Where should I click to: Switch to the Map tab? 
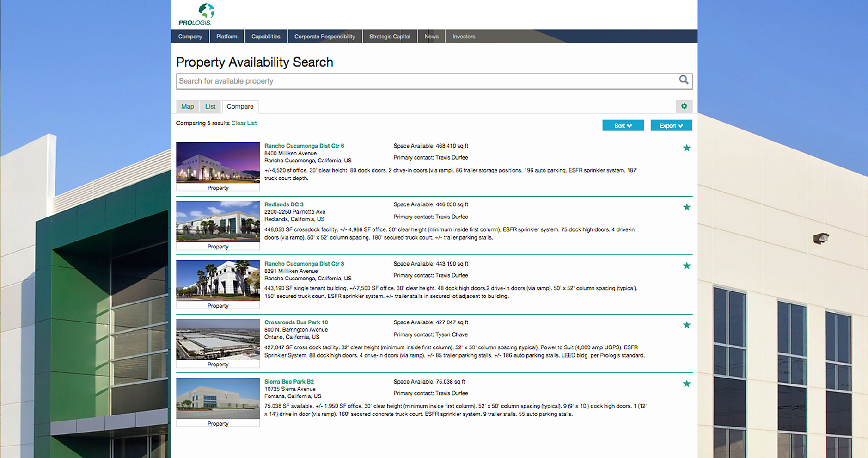(x=188, y=106)
